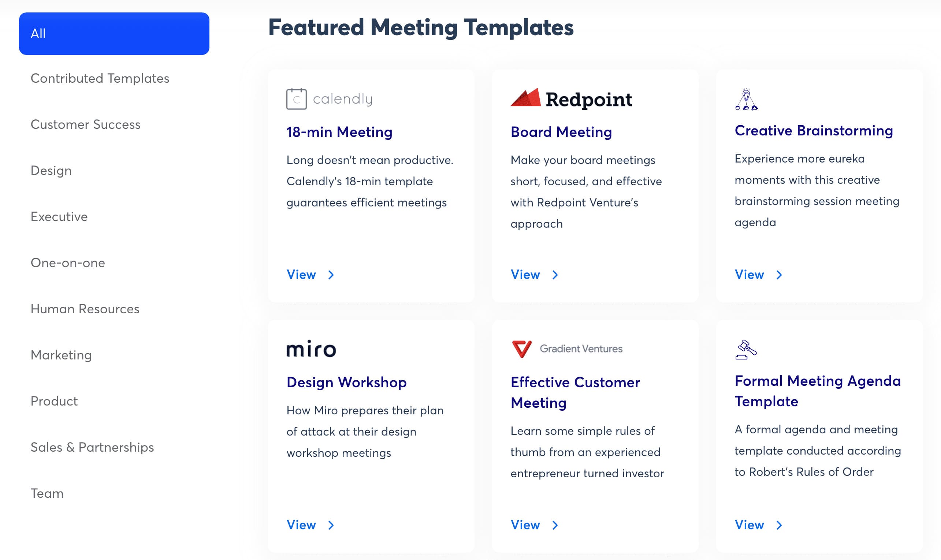Select the Customer Success category
This screenshot has width=941, height=560.
tap(85, 124)
